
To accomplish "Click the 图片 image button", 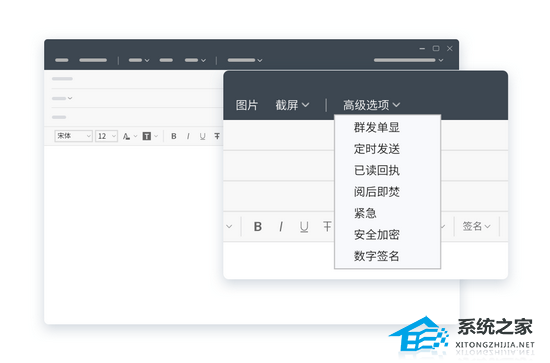I will 247,105.
